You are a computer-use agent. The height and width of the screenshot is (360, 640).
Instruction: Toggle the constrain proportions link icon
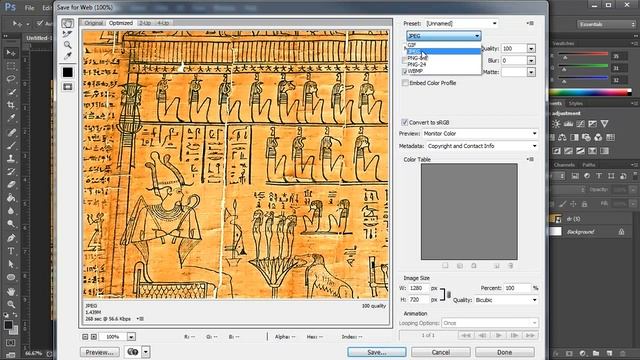tap(449, 294)
